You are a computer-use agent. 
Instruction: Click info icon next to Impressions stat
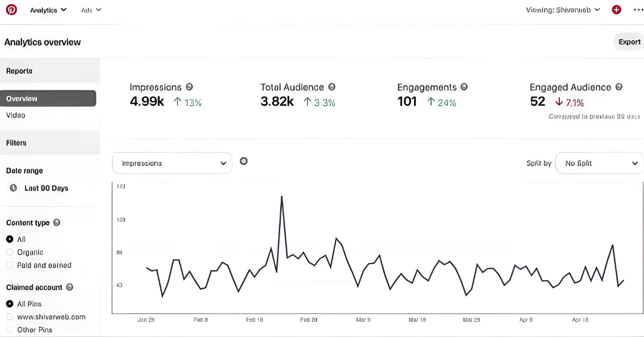189,87
